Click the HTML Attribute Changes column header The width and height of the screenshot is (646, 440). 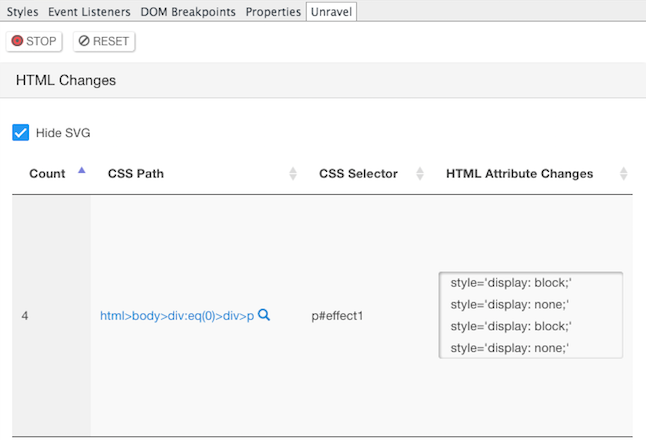[x=520, y=174]
